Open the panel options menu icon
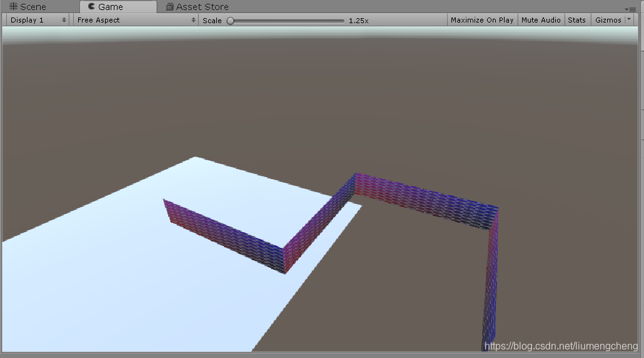The image size is (644, 358). click(630, 9)
